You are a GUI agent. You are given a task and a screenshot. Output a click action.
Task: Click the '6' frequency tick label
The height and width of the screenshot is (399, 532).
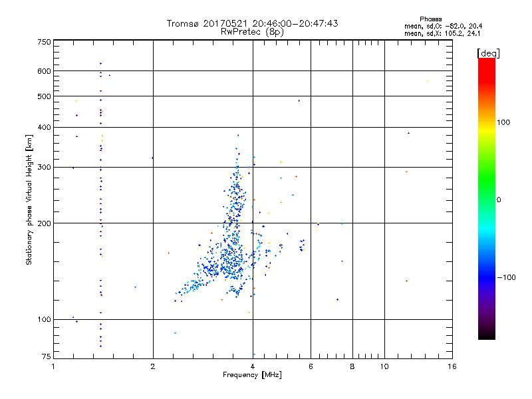click(311, 366)
